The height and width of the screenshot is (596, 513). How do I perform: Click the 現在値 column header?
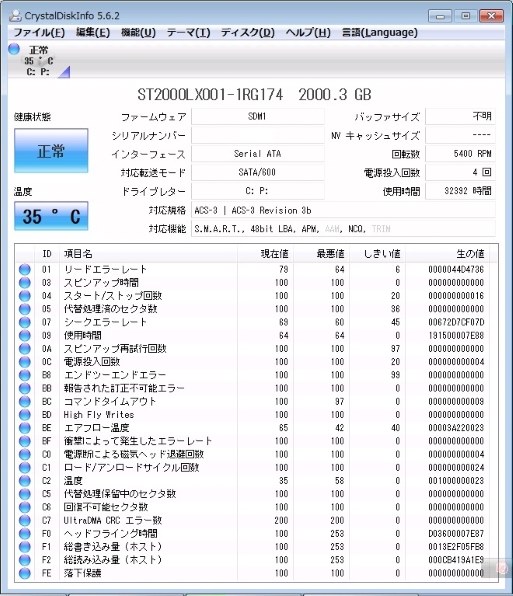265,254
